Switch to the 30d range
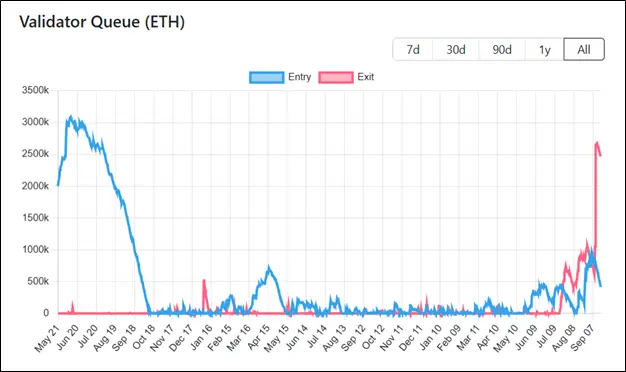 [456, 49]
